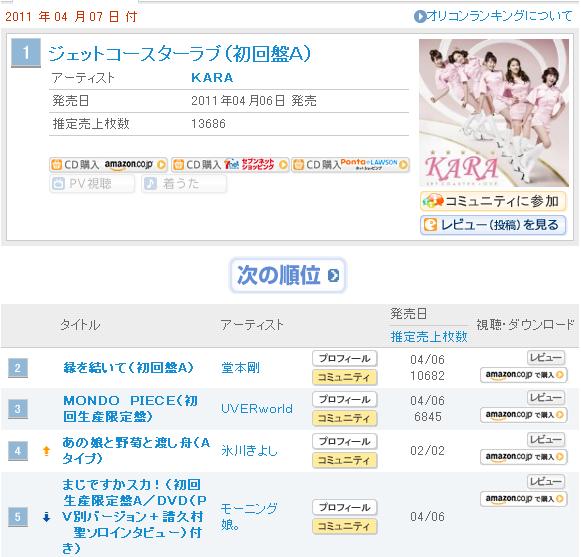Click レビュー button in the MONDO PIECE row
The height and width of the screenshot is (557, 581).
pos(546,398)
